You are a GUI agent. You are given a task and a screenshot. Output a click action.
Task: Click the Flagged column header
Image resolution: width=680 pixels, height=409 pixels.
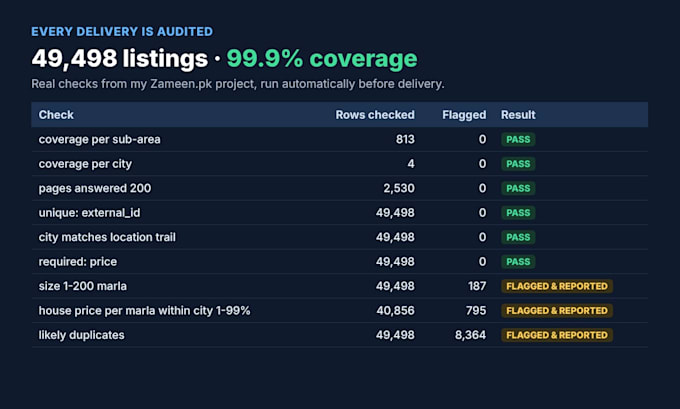(x=464, y=115)
